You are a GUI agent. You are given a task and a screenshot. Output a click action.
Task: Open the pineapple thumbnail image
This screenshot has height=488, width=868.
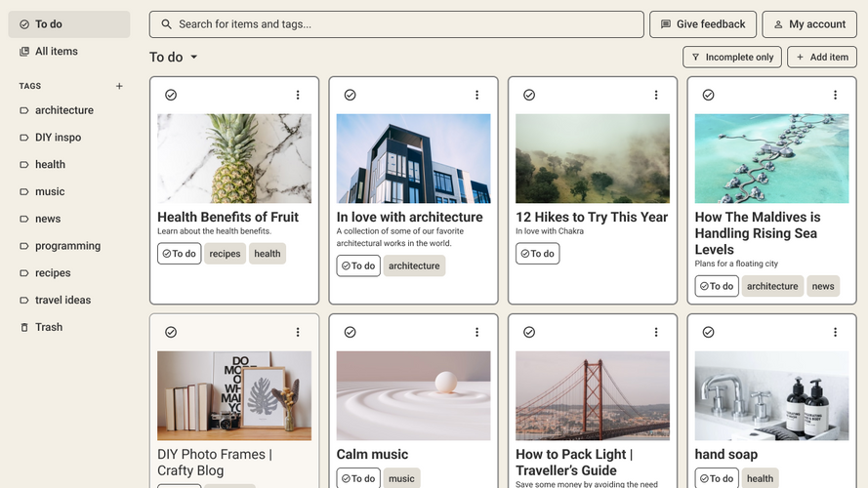click(x=234, y=159)
